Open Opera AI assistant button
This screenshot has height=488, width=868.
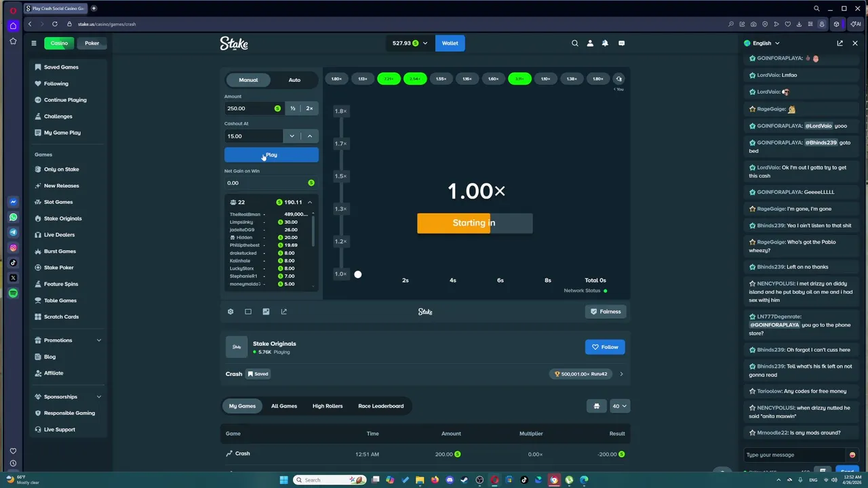856,24
